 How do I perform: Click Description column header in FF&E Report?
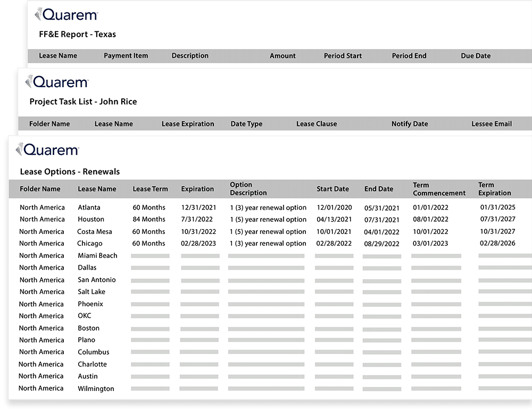click(x=190, y=56)
